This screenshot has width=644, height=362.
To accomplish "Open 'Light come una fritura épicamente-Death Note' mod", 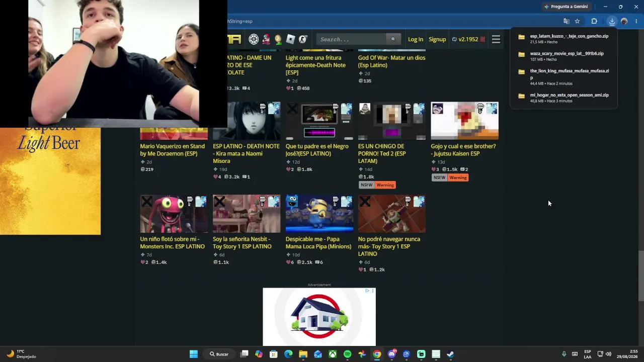I will point(315,65).
